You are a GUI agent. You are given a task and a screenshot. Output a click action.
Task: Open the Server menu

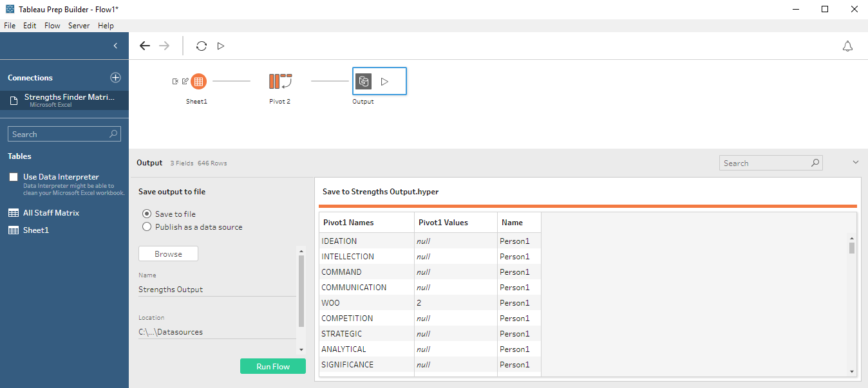tap(79, 26)
